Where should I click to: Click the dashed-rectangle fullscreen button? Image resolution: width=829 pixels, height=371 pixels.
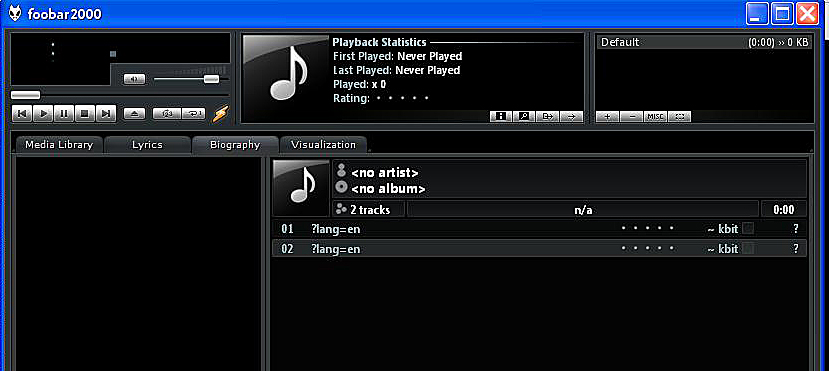679,116
